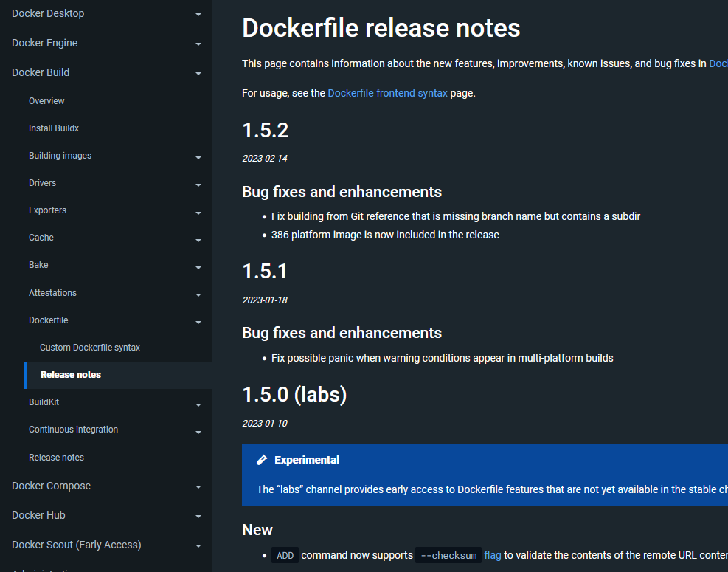The height and width of the screenshot is (572, 728).
Task: Collapse the Docker Build section arrow
Action: point(198,73)
